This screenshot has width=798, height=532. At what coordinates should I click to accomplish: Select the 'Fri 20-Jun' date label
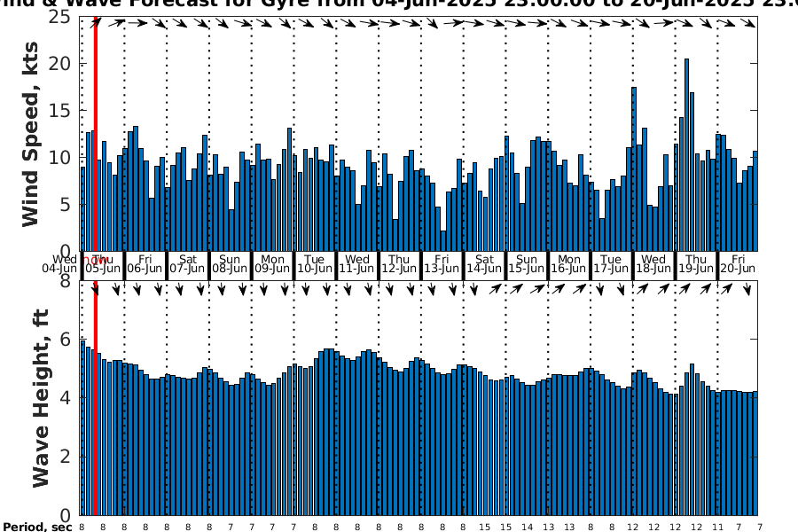(x=738, y=263)
